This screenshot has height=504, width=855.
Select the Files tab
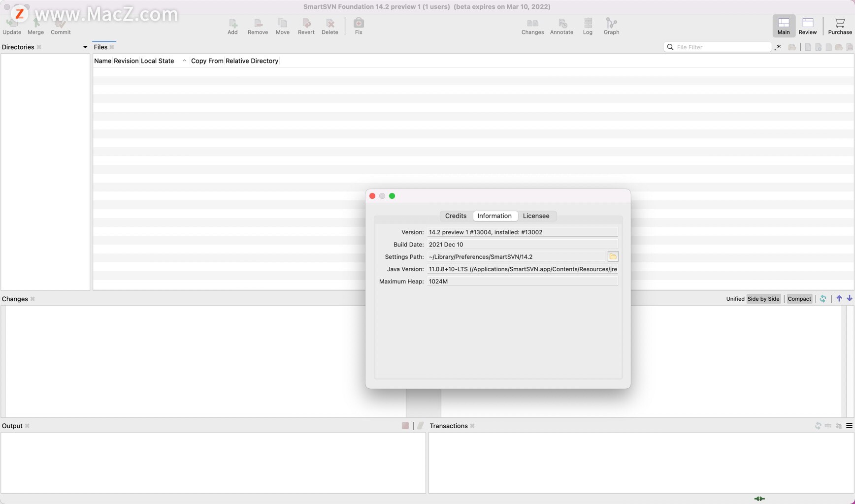click(x=100, y=47)
